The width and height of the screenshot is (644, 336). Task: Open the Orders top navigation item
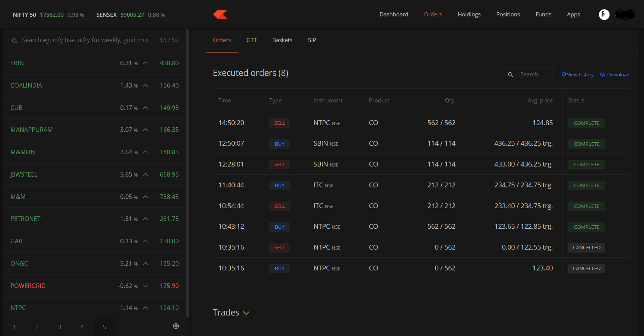(x=433, y=15)
